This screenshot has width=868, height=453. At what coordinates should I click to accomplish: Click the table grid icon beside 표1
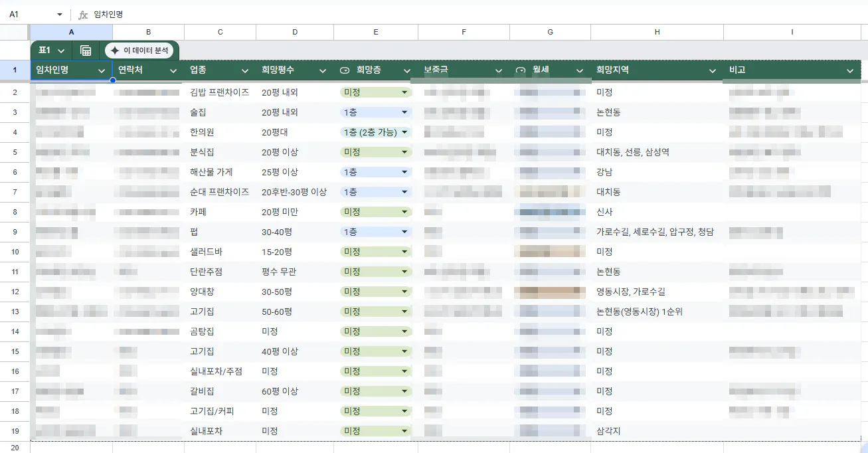[86, 50]
